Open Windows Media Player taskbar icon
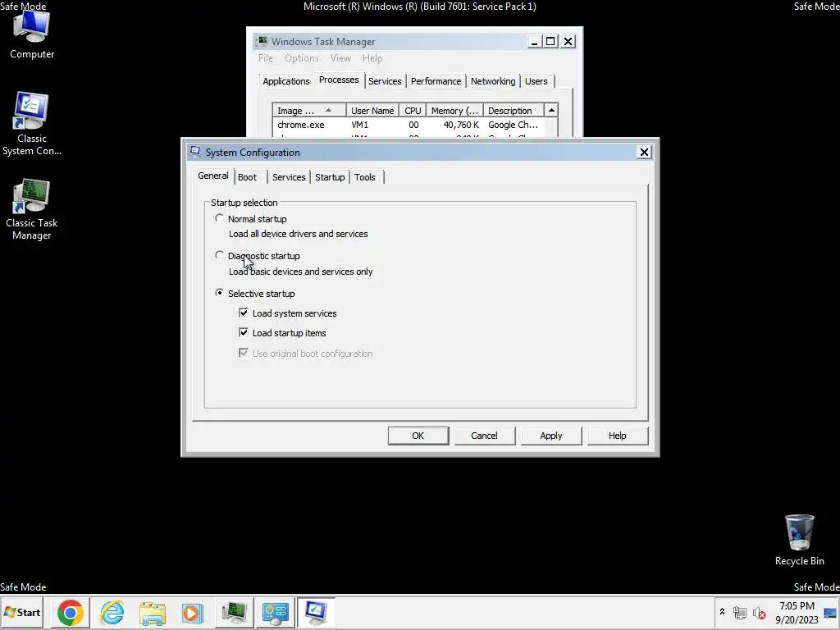Screen dimensions: 840x630 192,612
